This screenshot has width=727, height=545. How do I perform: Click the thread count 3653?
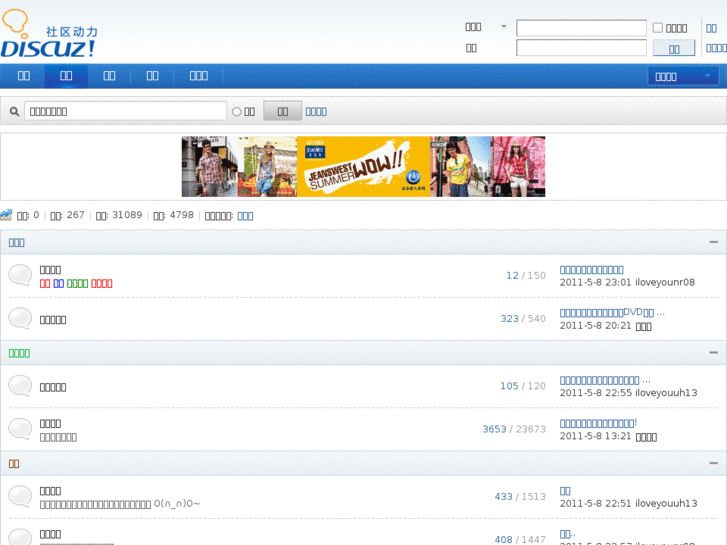pyautogui.click(x=494, y=429)
